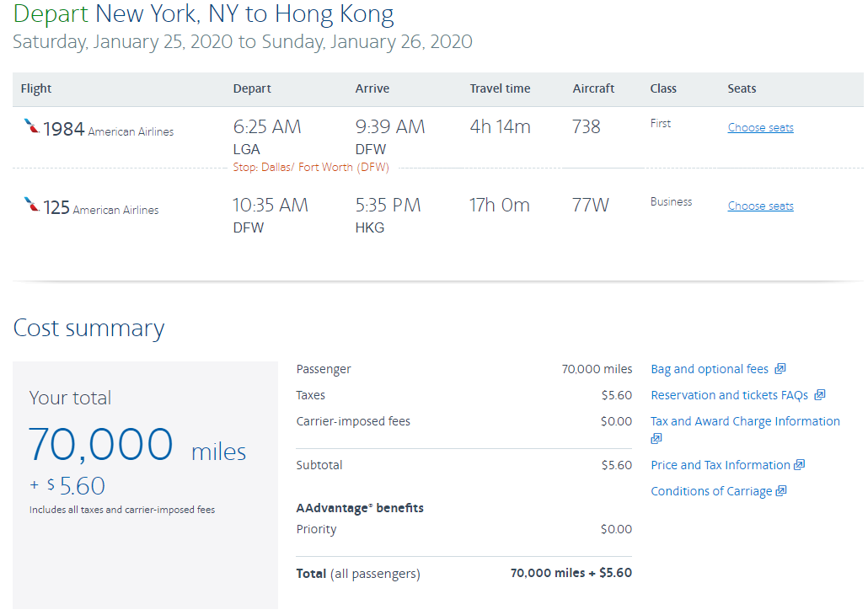Read the Conditions of Carriage link
The height and width of the screenshot is (615, 868).
[x=711, y=491]
